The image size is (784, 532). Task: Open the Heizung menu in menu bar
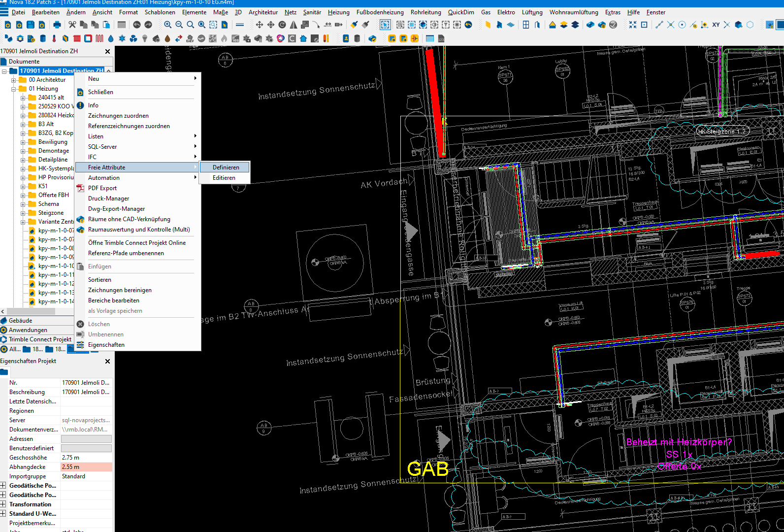(338, 12)
